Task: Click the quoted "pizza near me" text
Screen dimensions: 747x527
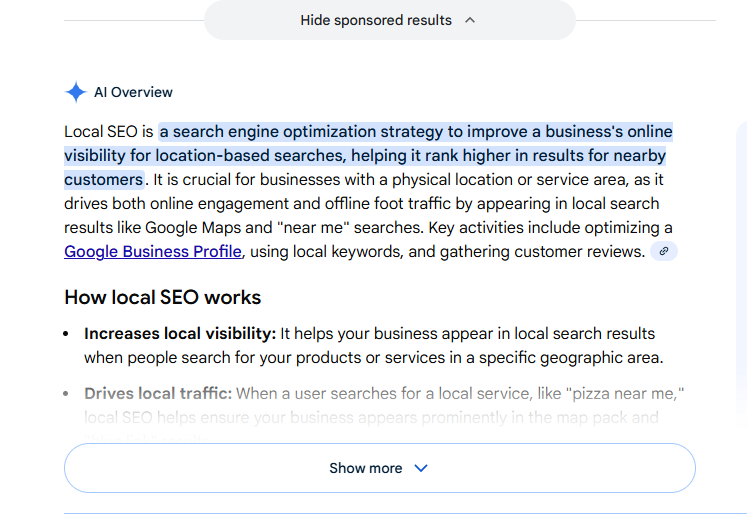Action: 621,394
